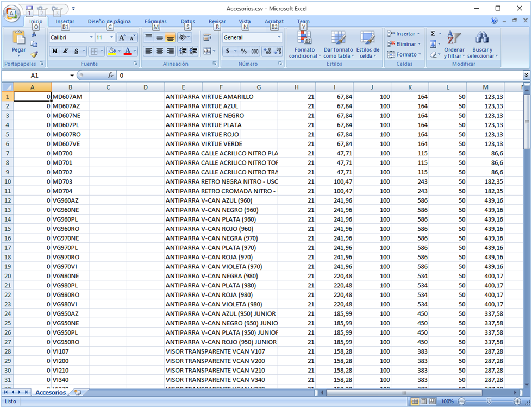This screenshot has height=408, width=532.
Task: Open the Fuente dialog launcher
Action: 135,64
